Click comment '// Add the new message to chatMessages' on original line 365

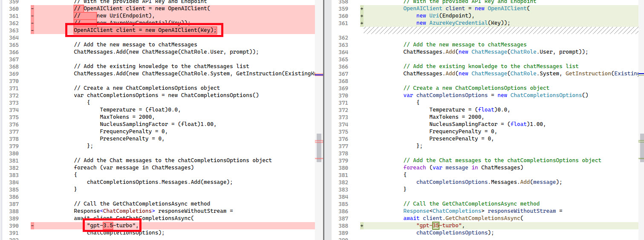point(136,45)
